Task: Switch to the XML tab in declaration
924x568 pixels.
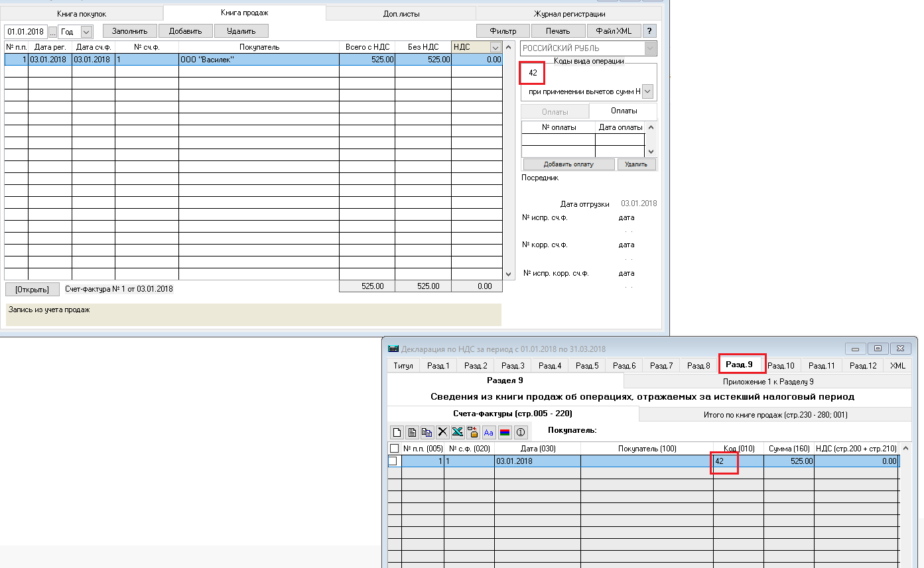Action: tap(897, 365)
